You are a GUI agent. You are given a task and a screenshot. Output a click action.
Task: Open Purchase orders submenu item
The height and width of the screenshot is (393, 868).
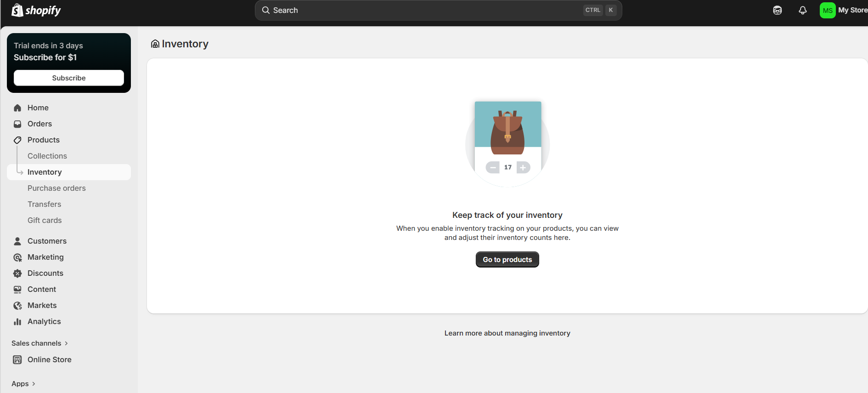point(56,188)
